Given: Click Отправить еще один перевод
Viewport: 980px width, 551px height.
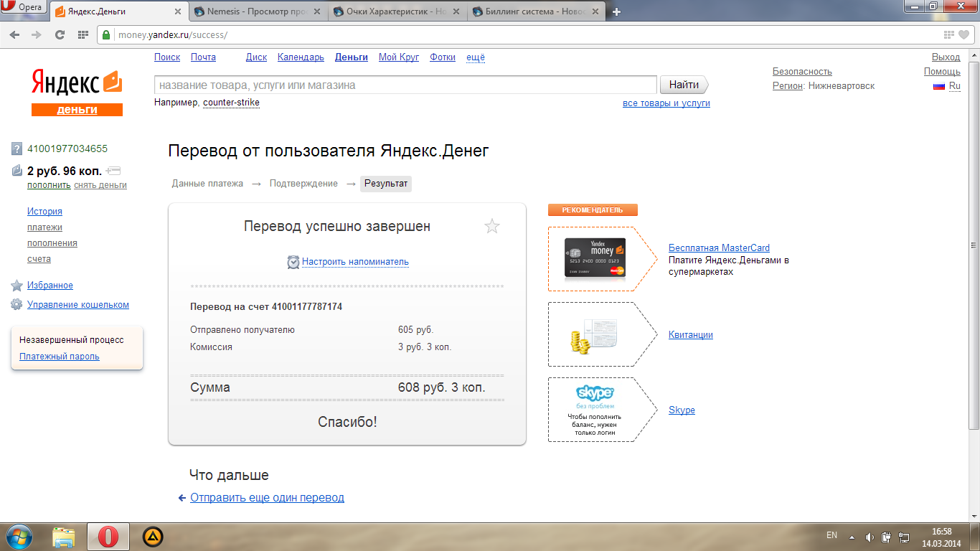Looking at the screenshot, I should (x=267, y=498).
